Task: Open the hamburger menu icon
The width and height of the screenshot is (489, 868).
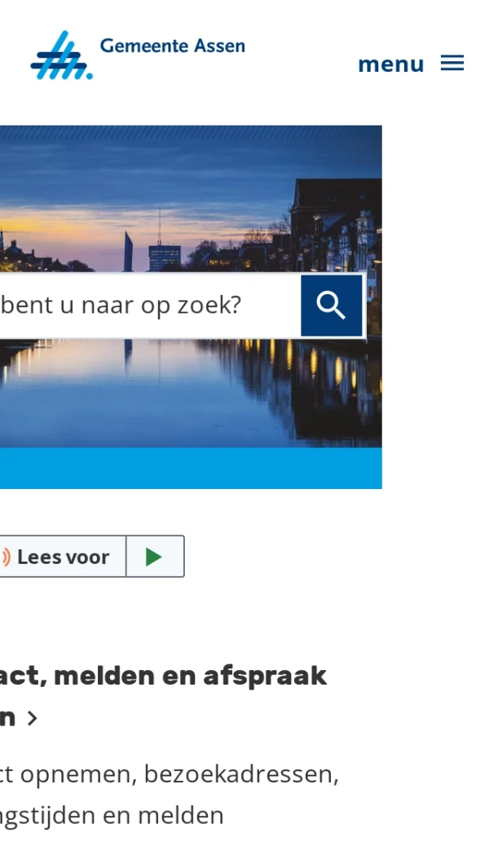Action: click(x=452, y=63)
